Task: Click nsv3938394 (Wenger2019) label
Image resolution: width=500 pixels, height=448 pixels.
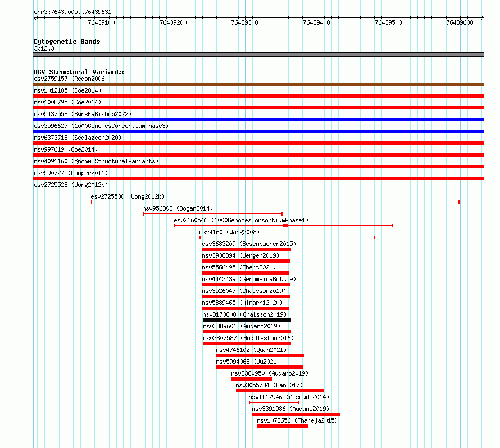Action: (x=240, y=255)
